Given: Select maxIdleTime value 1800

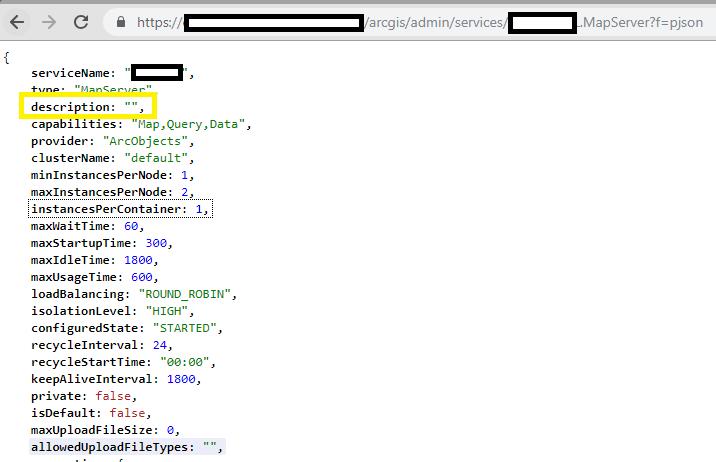Looking at the screenshot, I should point(138,260).
